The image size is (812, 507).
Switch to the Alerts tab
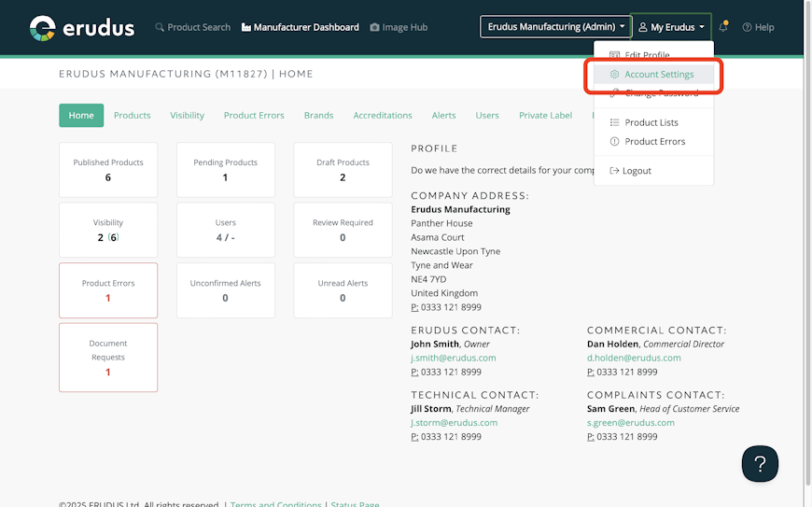pyautogui.click(x=444, y=115)
